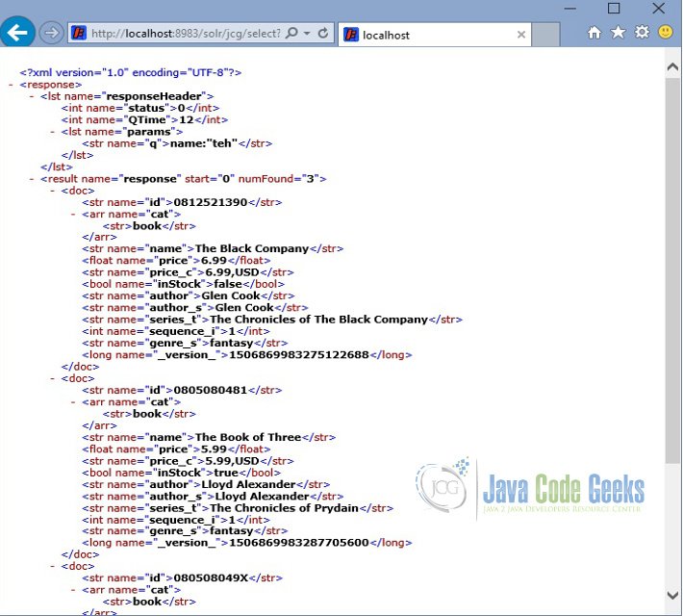Open the Favorites star icon
Screen dimensions: 683x616
click(x=619, y=33)
